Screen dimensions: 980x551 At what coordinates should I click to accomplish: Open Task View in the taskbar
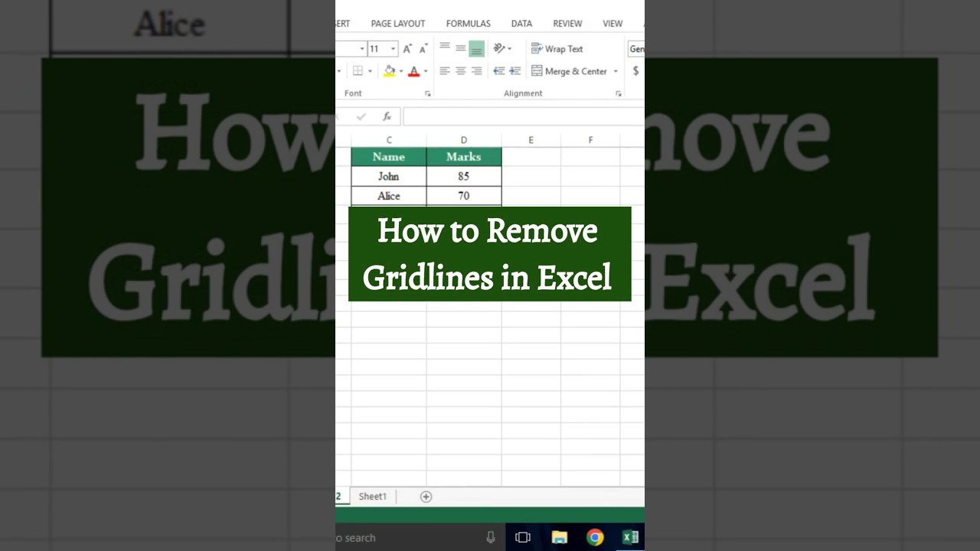(523, 537)
